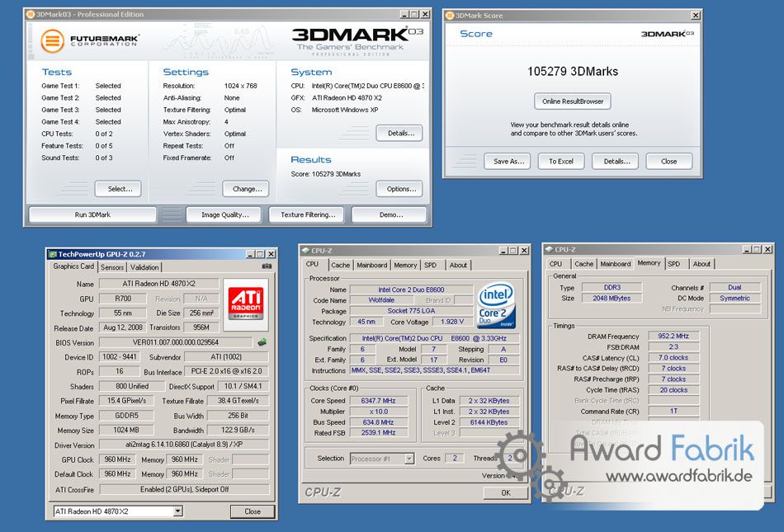Click the Core Speed 6347.7 MHz field
Image resolution: width=784 pixels, height=532 pixels.
[379, 401]
